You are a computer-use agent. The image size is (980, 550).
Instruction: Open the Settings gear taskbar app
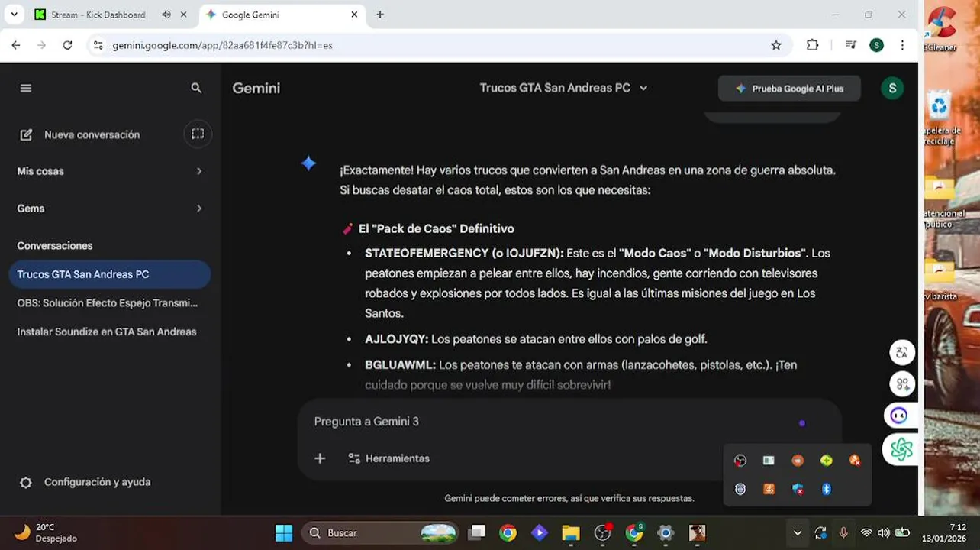(666, 532)
